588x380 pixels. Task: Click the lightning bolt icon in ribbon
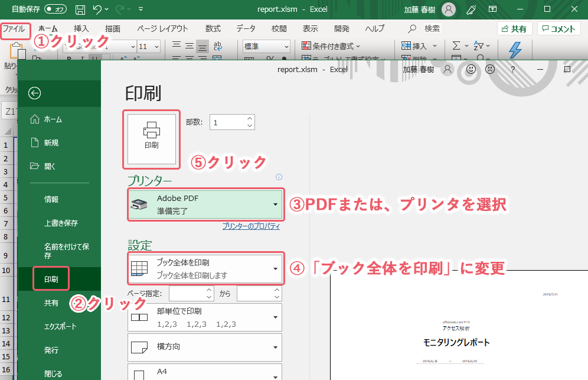tap(515, 50)
